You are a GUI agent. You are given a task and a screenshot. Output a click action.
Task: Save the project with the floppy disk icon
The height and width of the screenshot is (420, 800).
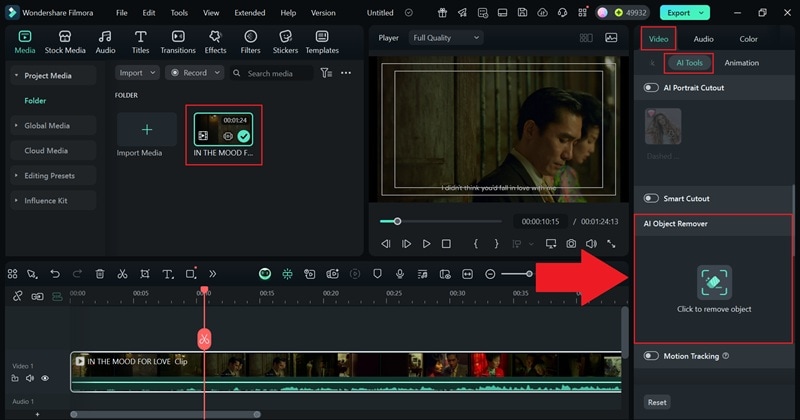[522, 13]
